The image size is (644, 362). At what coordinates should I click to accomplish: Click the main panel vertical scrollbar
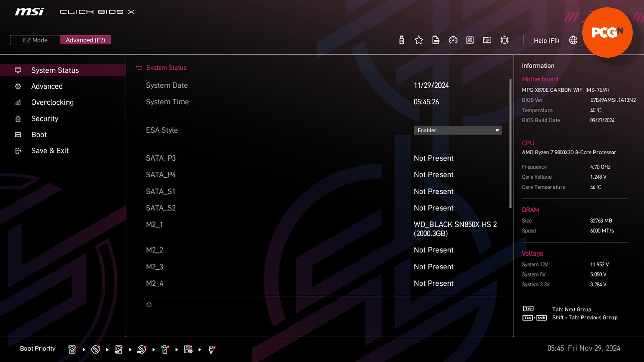coord(510,143)
